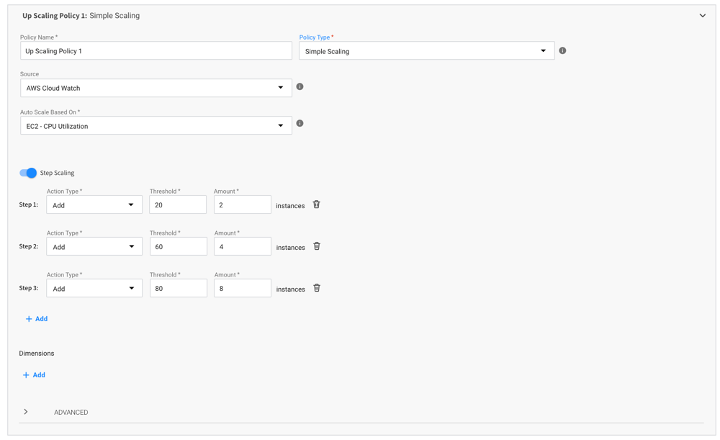
Task: Delete Step 2 using trash icon
Action: tap(317, 246)
